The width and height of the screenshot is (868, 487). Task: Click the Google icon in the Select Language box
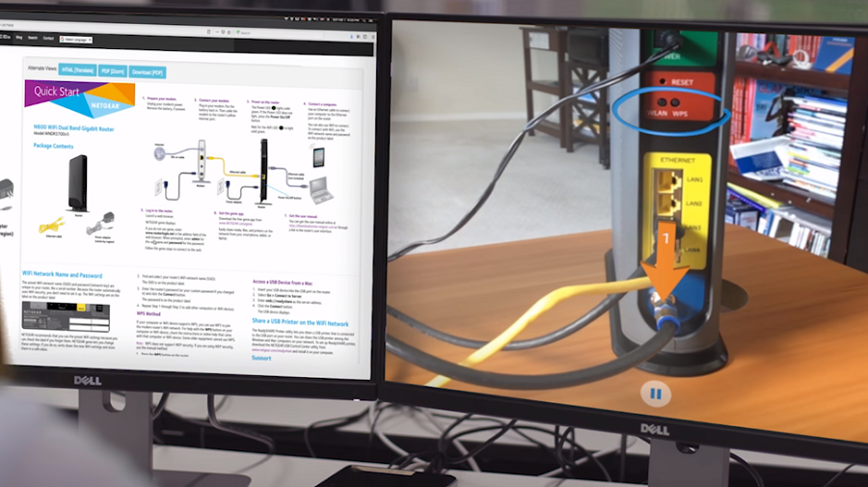tap(62, 40)
